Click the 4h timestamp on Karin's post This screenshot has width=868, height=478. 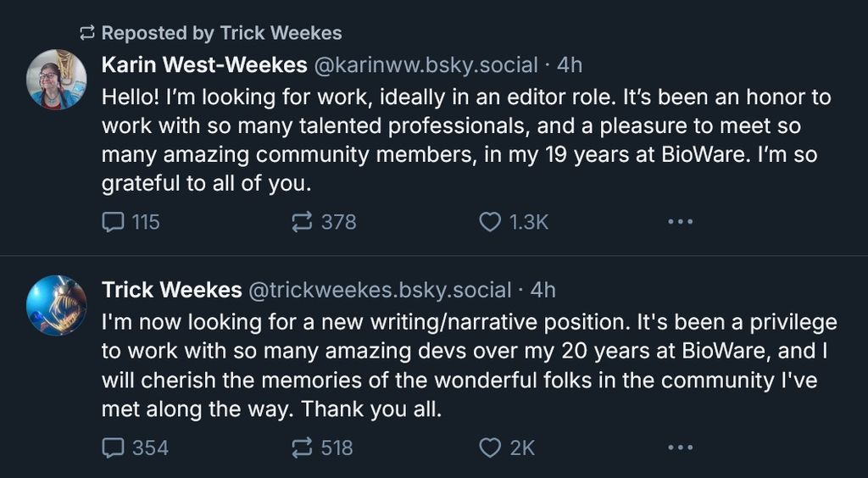(570, 65)
